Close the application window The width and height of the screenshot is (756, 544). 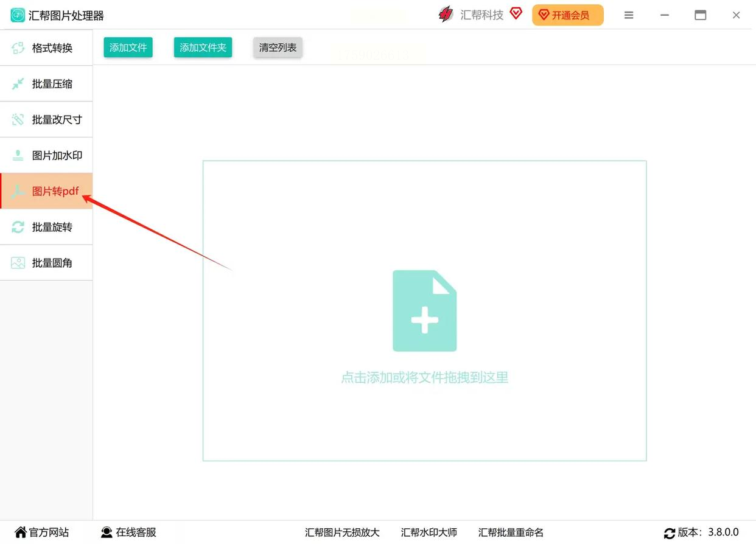click(x=736, y=15)
